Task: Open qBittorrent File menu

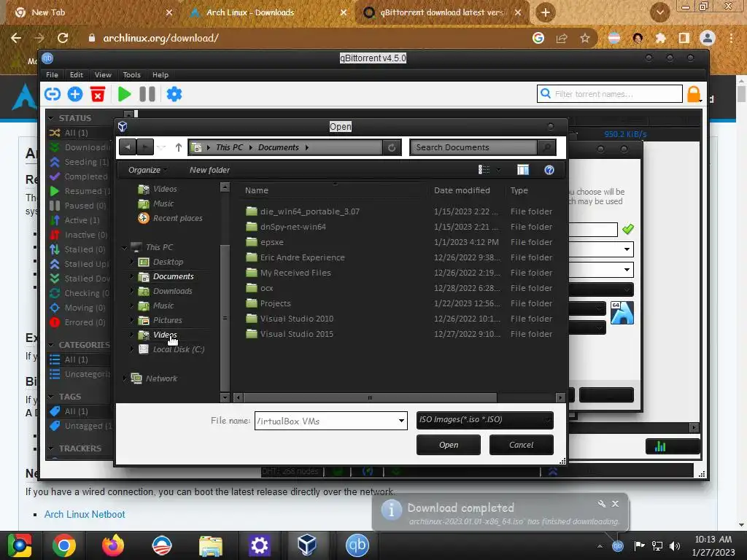Action: [52, 75]
